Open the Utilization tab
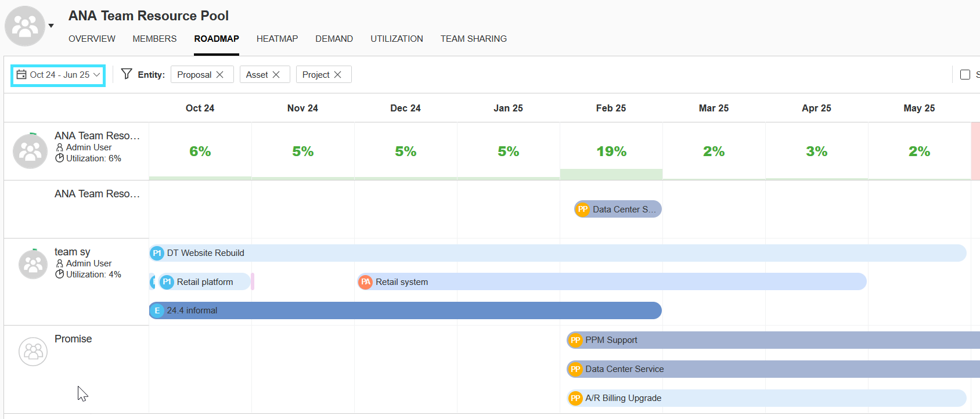Image resolution: width=980 pixels, height=419 pixels. [x=397, y=39]
